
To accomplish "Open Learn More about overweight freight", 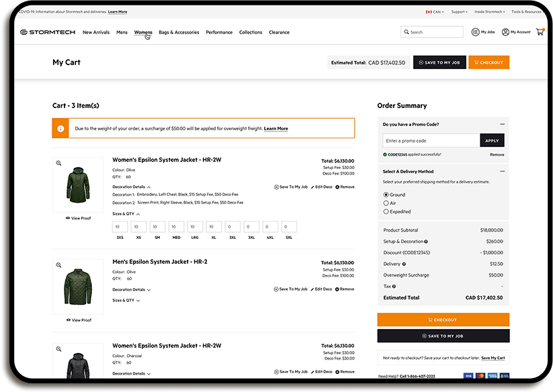I will (x=275, y=129).
